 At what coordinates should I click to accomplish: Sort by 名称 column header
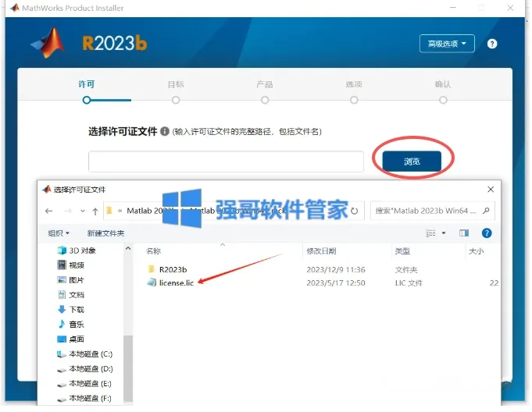[153, 251]
